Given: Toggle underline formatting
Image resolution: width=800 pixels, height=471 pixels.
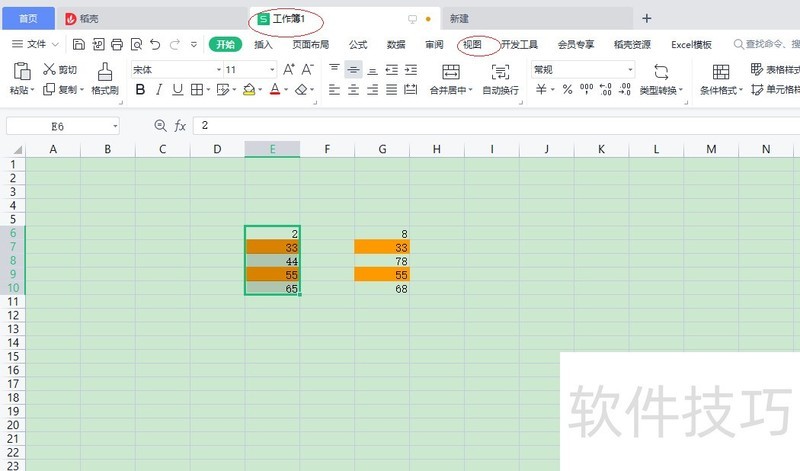Looking at the screenshot, I should (x=177, y=89).
